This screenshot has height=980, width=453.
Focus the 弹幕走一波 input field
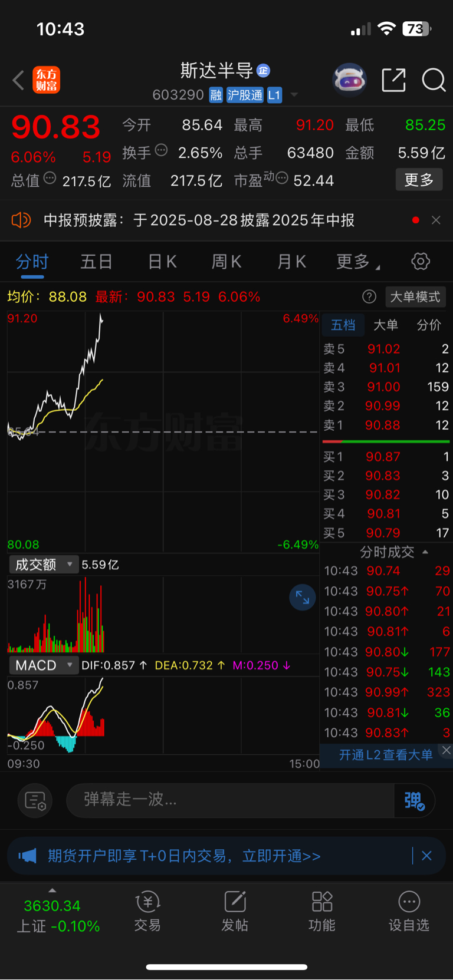230,800
